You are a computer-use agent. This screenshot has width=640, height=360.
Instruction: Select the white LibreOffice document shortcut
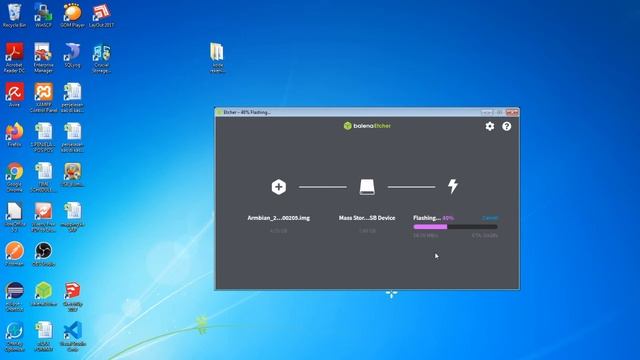click(14, 217)
